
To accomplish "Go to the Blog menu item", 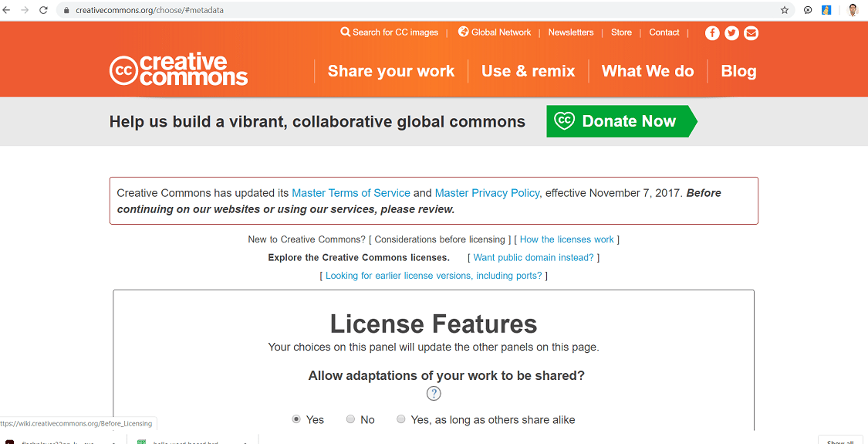I will tap(738, 71).
